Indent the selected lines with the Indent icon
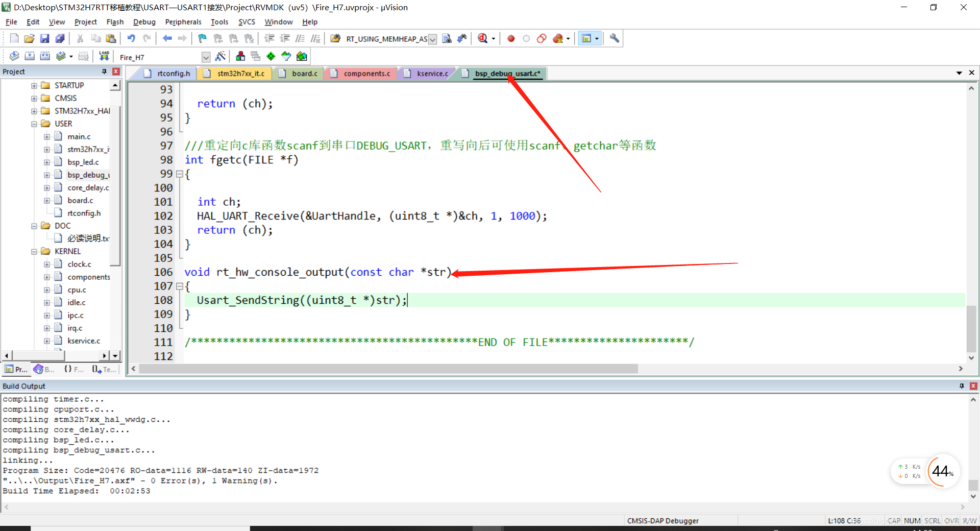This screenshot has height=531, width=980. point(269,38)
